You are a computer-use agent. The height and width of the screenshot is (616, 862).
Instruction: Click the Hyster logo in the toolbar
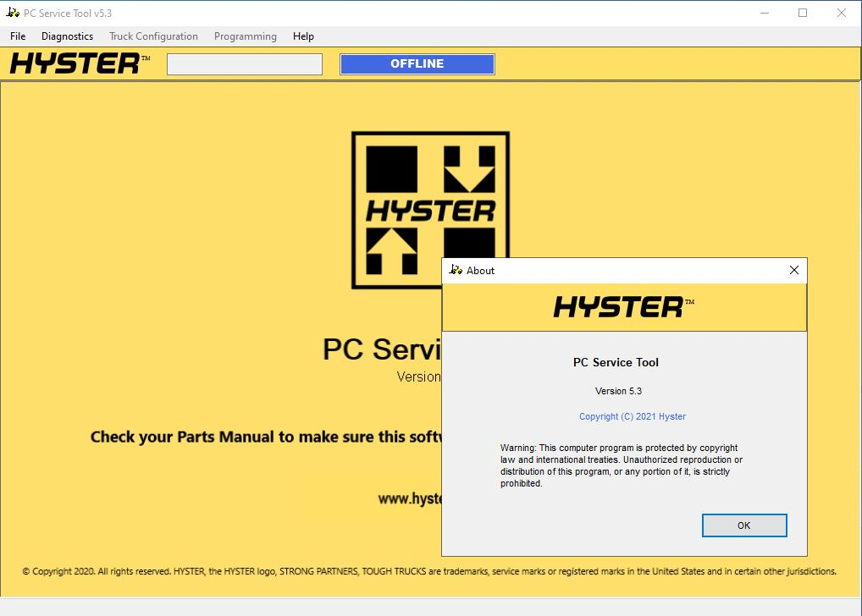(x=80, y=63)
